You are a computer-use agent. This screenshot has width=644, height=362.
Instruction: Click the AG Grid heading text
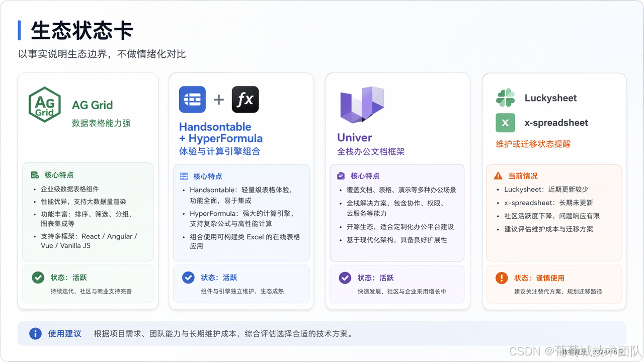click(x=92, y=105)
